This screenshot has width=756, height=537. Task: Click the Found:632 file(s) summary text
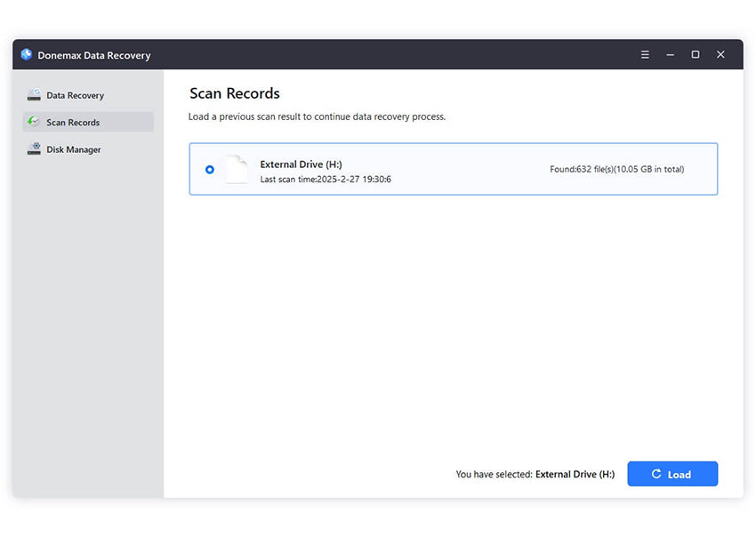[x=616, y=169]
